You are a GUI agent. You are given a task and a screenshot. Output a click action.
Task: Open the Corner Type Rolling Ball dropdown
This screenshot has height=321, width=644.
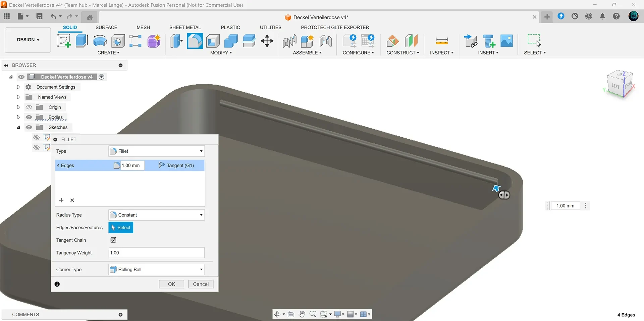coord(157,269)
